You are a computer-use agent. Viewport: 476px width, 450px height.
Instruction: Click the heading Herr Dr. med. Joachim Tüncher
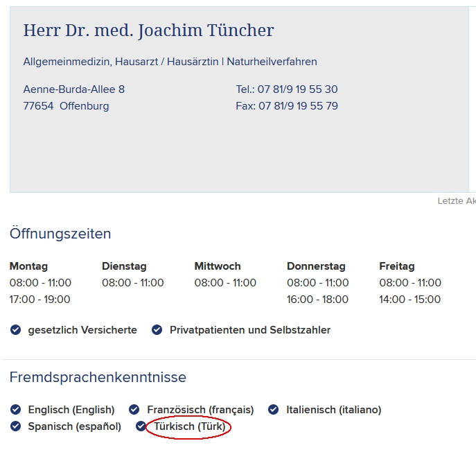coord(149,31)
